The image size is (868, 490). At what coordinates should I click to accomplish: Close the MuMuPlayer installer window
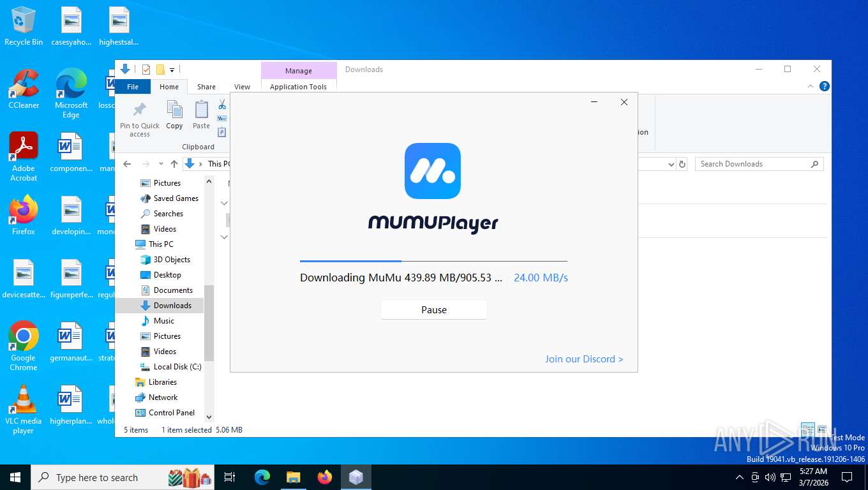[624, 102]
